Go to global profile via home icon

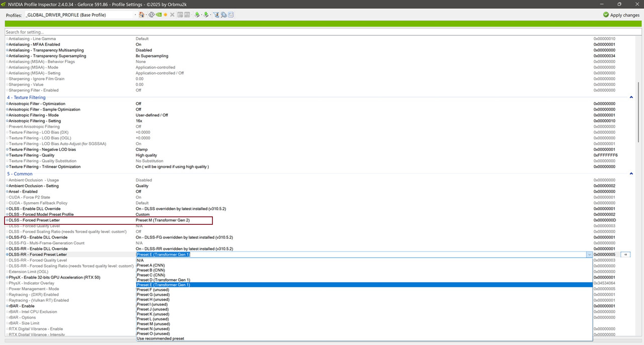pos(141,15)
